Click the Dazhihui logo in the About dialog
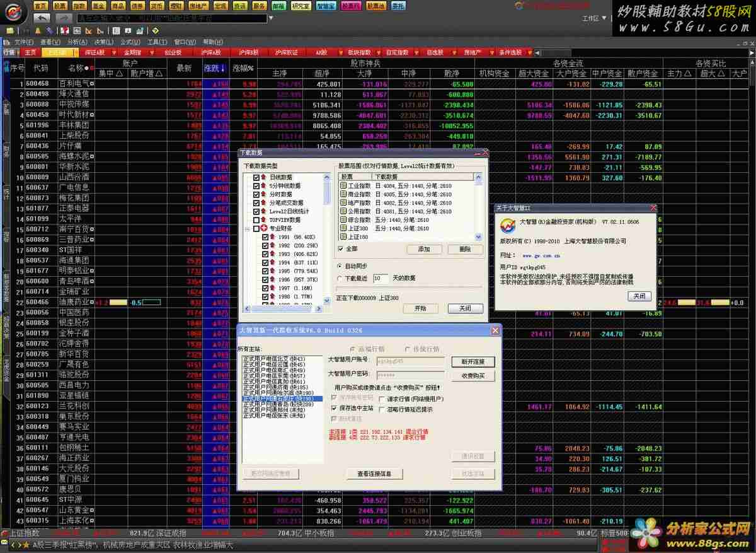 click(507, 225)
